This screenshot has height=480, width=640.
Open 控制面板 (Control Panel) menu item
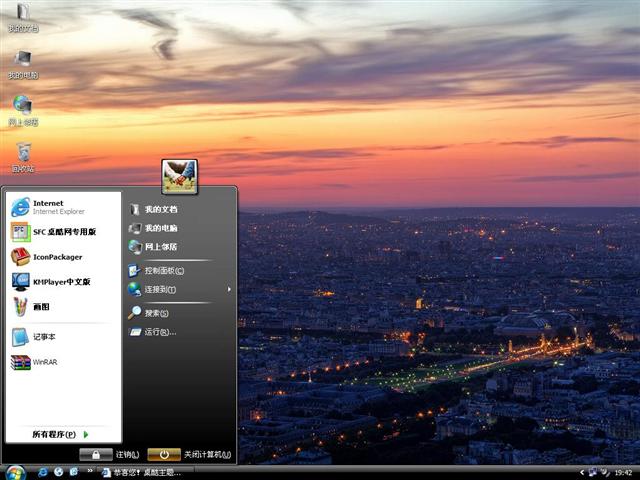coord(163,270)
